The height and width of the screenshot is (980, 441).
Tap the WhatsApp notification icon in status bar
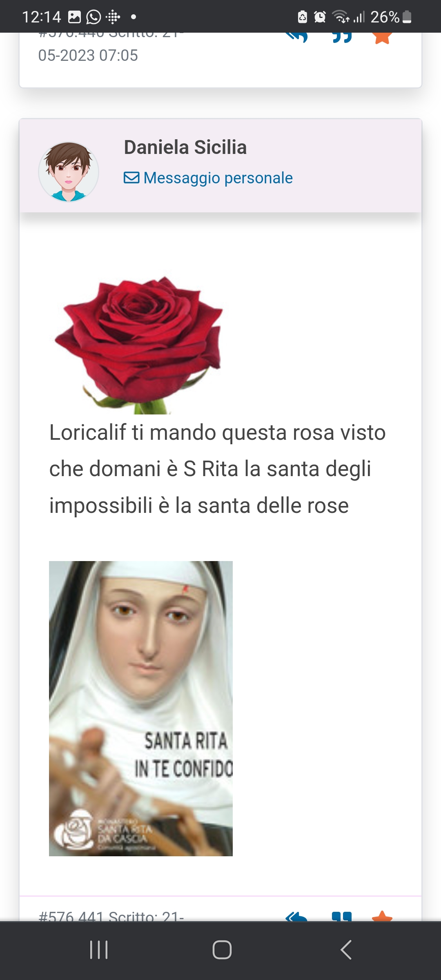tap(94, 17)
